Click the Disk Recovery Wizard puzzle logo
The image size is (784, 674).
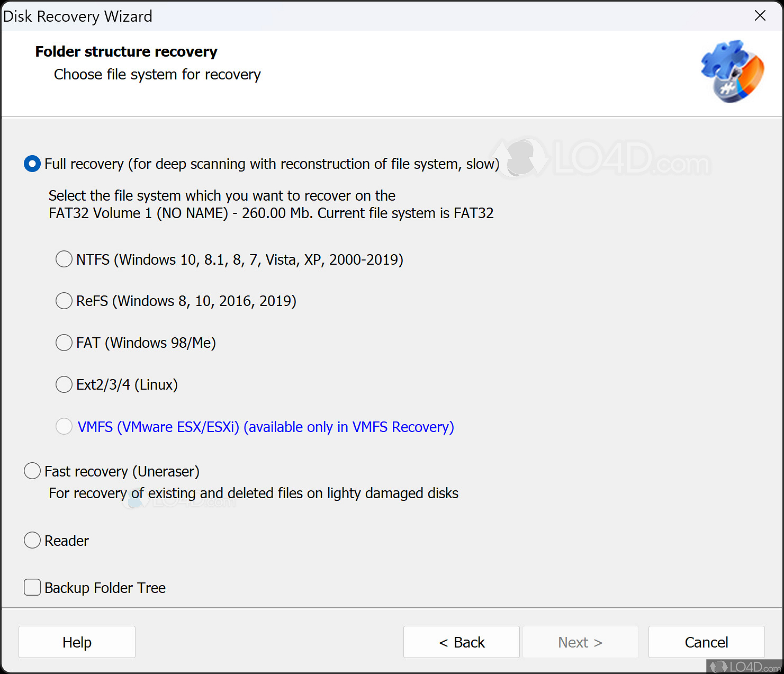point(732,71)
